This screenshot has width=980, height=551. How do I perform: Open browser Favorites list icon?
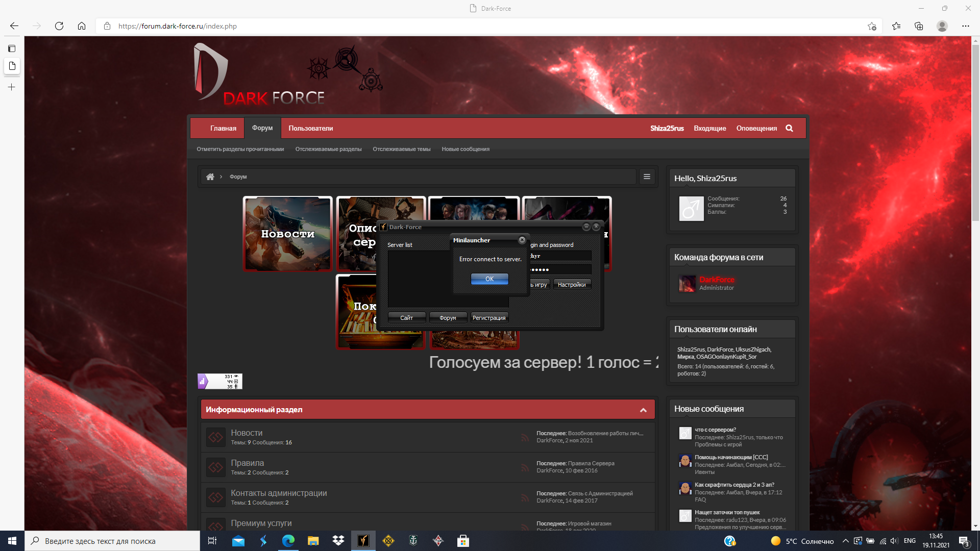896,26
